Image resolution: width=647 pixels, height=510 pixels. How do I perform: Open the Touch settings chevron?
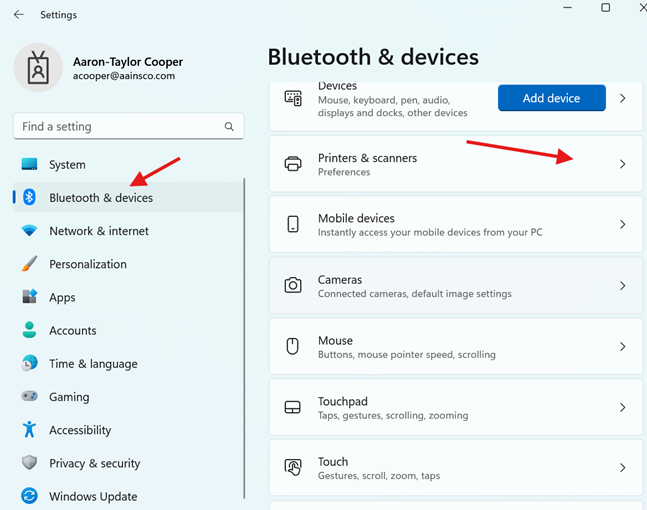[x=622, y=468]
